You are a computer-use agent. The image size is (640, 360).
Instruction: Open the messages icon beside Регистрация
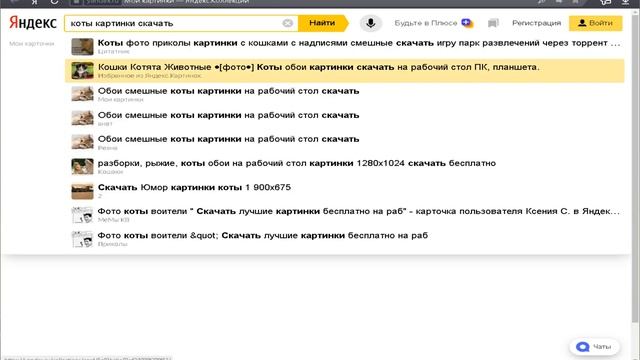pos(493,23)
